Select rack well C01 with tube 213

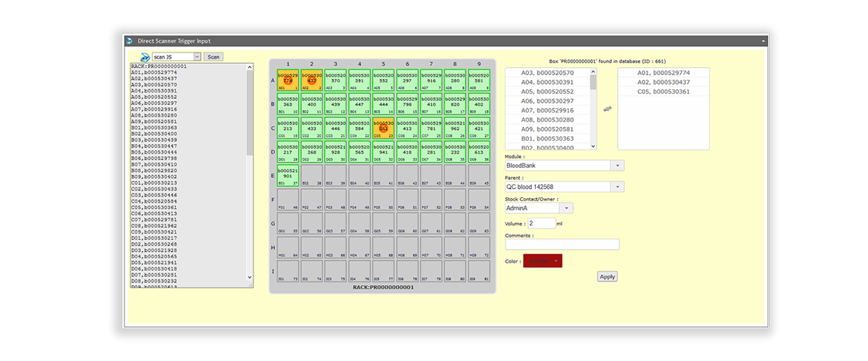288,127
